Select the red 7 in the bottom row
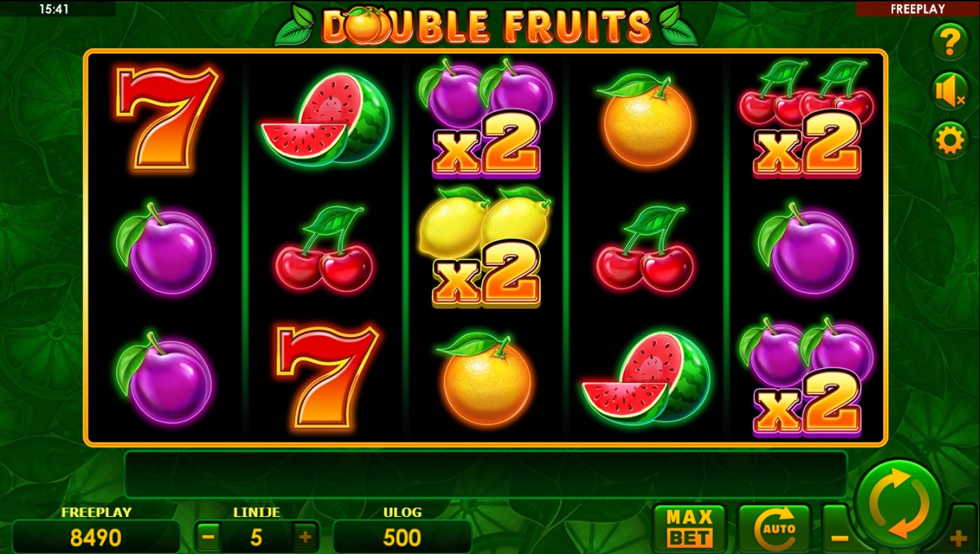Viewport: 980px width, 554px height. coord(327,375)
